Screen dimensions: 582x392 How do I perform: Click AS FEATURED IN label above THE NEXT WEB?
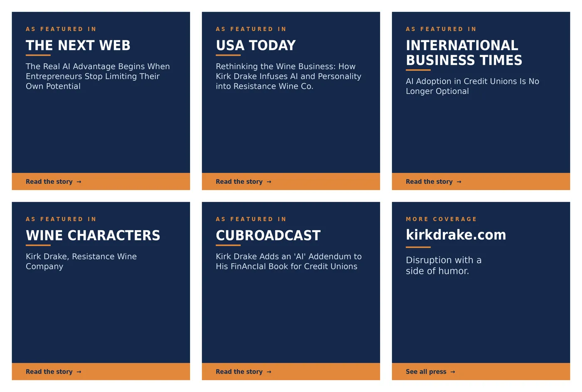tap(61, 29)
